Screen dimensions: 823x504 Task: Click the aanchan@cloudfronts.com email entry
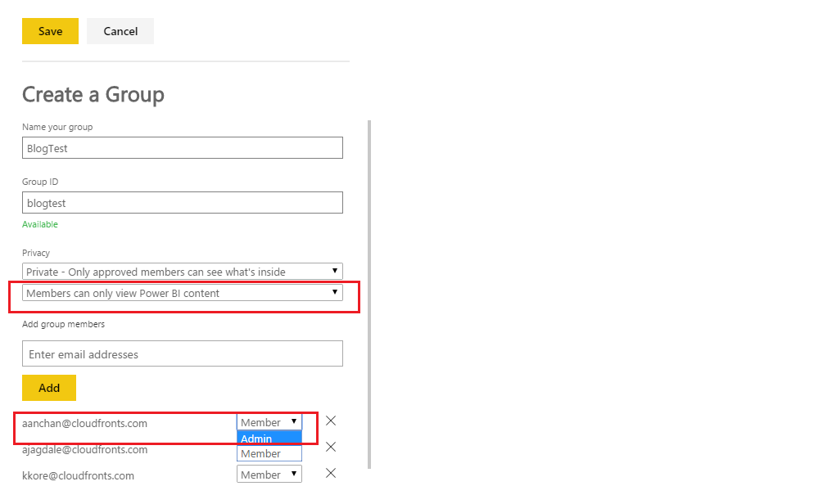click(84, 423)
